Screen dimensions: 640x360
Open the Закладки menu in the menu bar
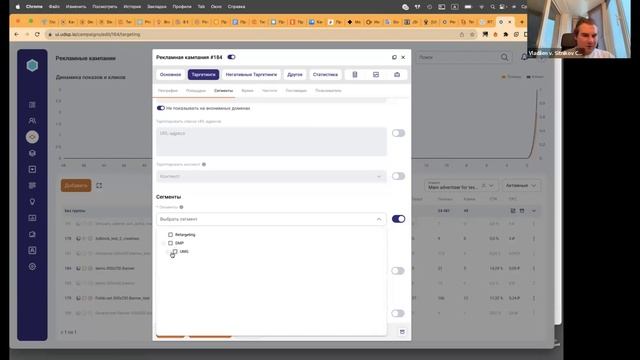click(x=157, y=7)
